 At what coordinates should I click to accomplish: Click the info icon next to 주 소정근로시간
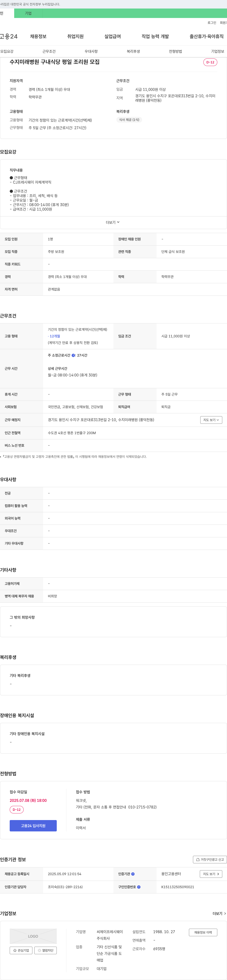73,355
